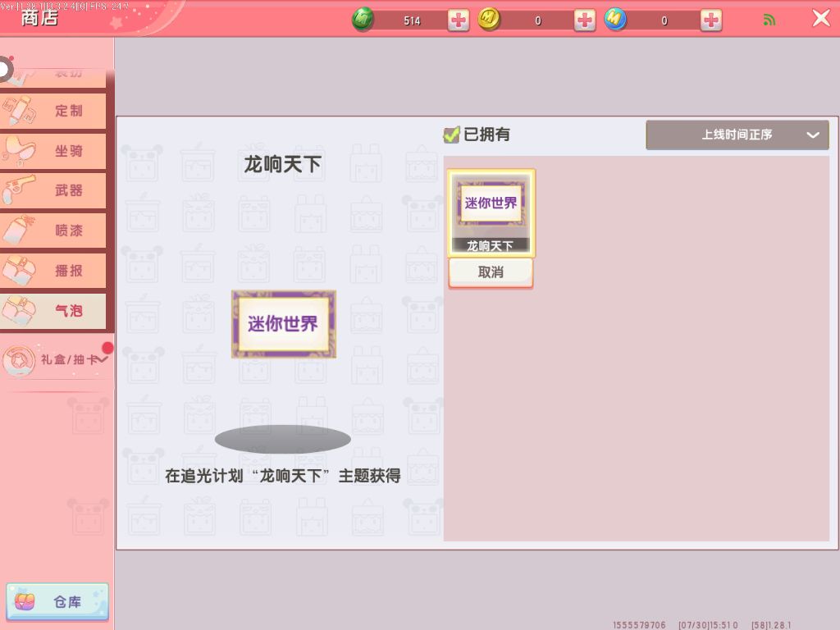Click the gold coin currency icon

point(490,20)
